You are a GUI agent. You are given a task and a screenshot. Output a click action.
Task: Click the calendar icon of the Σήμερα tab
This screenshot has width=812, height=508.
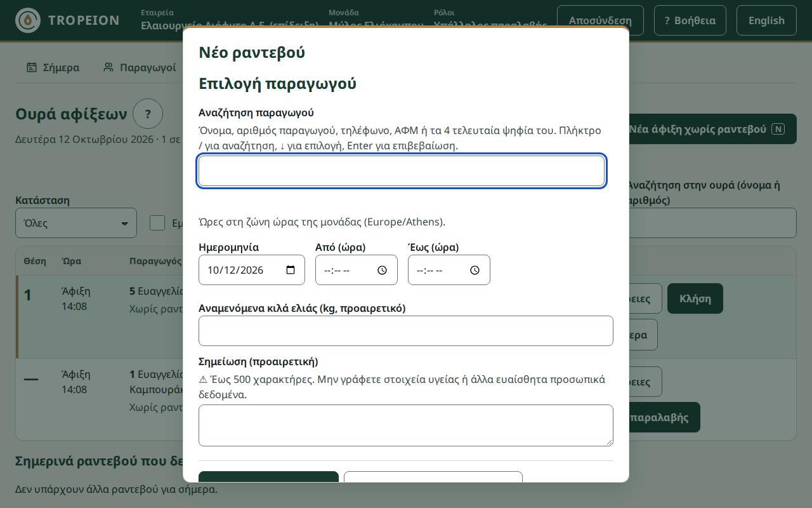[32, 67]
